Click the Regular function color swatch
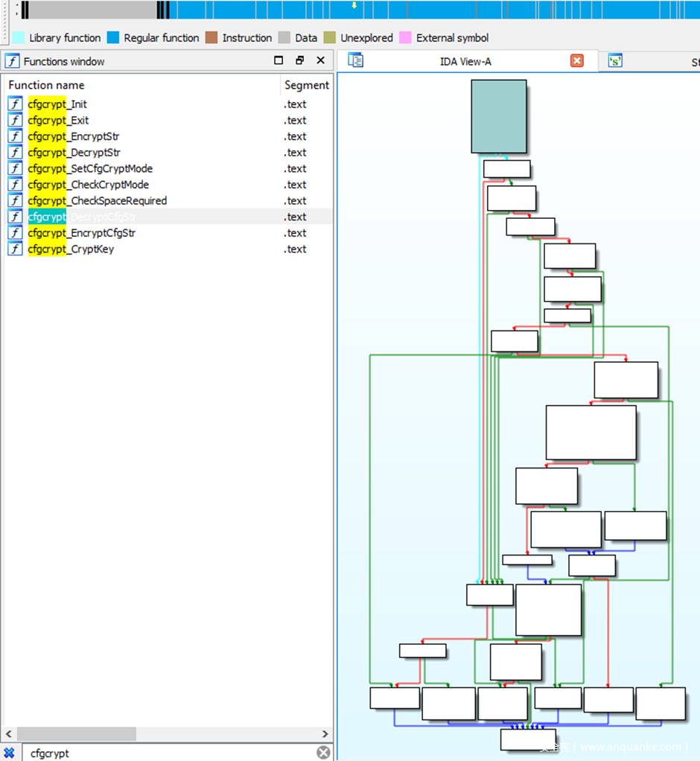Image resolution: width=700 pixels, height=761 pixels. 113,38
